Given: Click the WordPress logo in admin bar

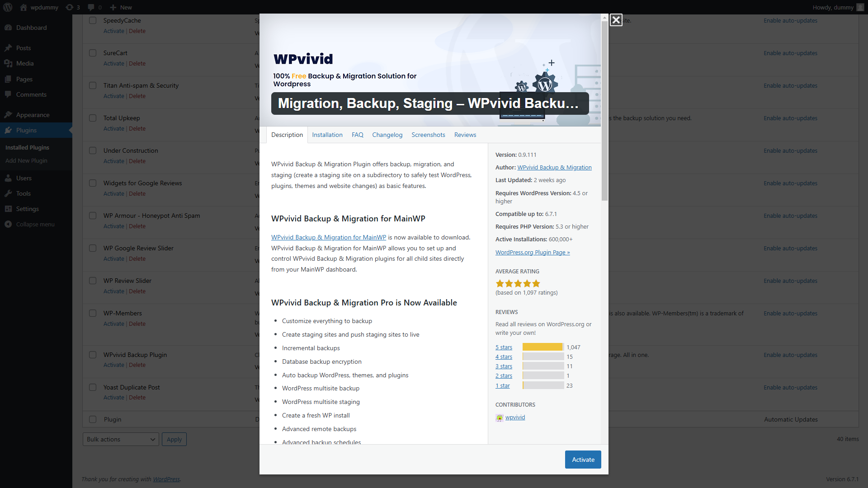Looking at the screenshot, I should click(8, 7).
